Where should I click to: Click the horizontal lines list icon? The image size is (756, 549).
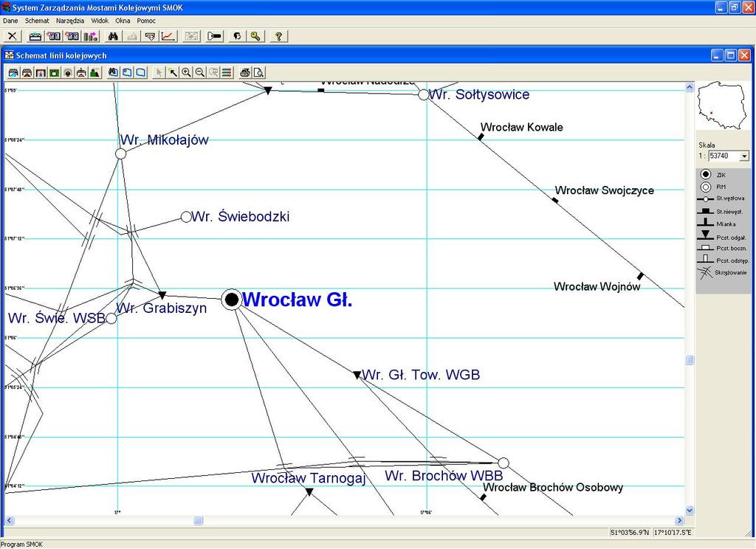click(x=227, y=73)
